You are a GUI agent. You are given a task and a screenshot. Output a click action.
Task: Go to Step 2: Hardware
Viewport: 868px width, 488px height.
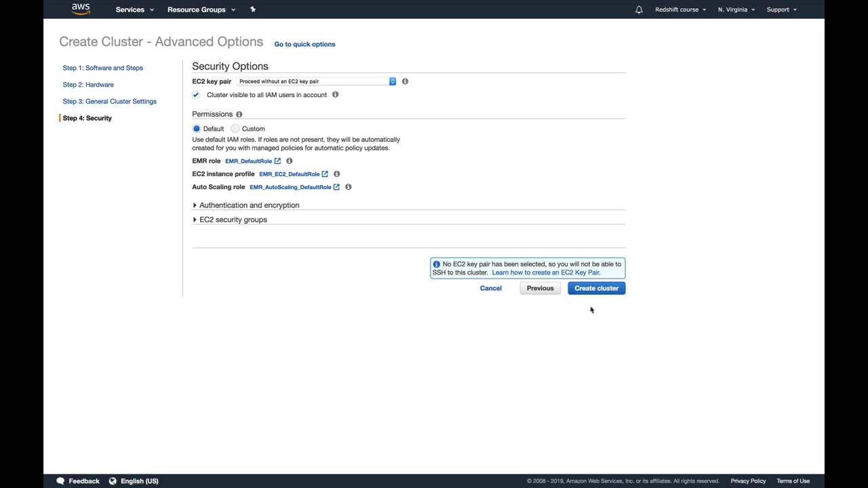(88, 85)
